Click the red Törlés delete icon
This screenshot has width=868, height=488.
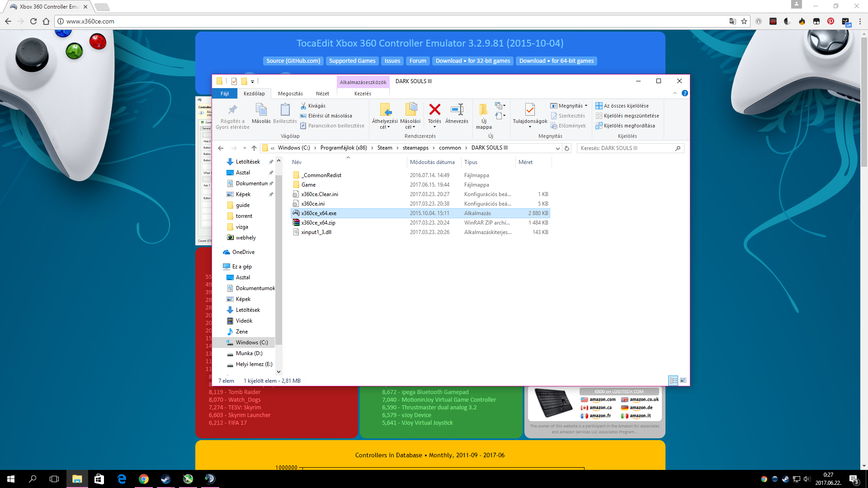434,110
